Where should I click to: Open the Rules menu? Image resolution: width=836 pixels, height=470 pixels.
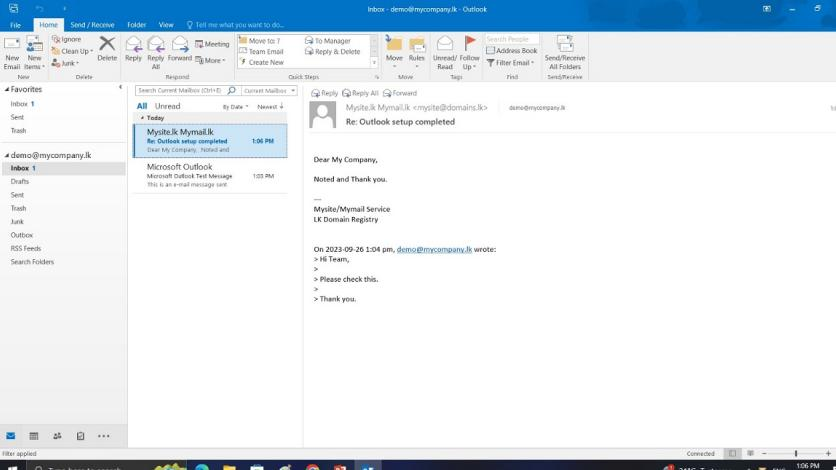coord(417,52)
